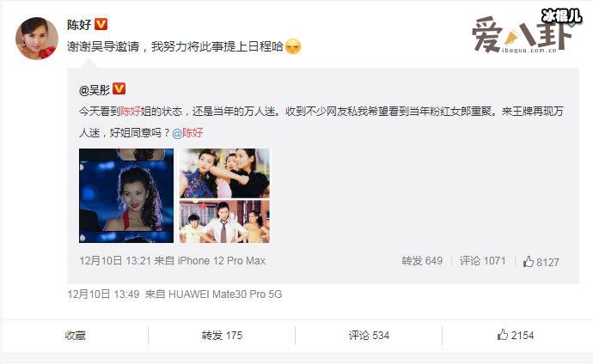Click the HUAWEI Mate30 Pro 5G source link

point(225,294)
